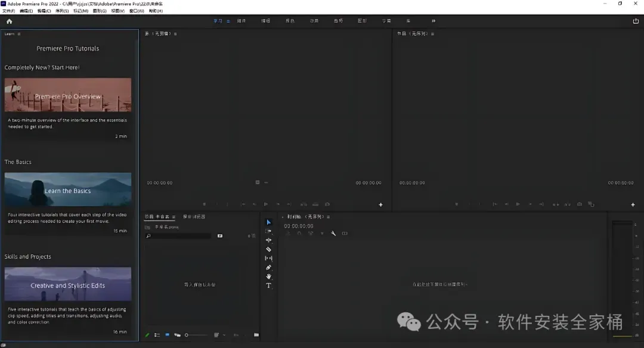The height and width of the screenshot is (348, 644).
Task: Click the timeline timecode 00:00:00:00
Action: pos(299,226)
